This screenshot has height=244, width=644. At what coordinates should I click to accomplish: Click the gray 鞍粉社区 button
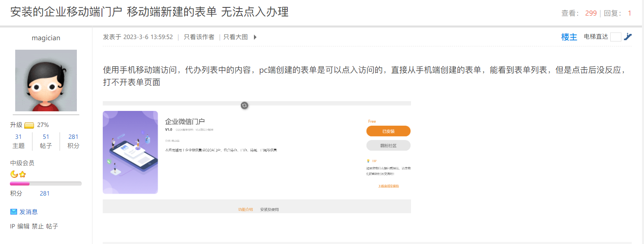(388, 145)
